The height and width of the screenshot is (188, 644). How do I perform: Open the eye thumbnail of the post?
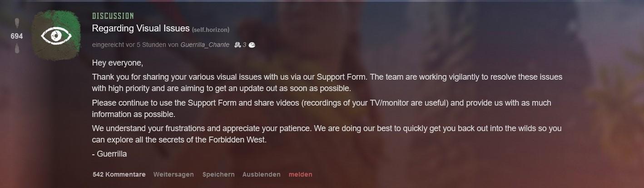(x=54, y=36)
